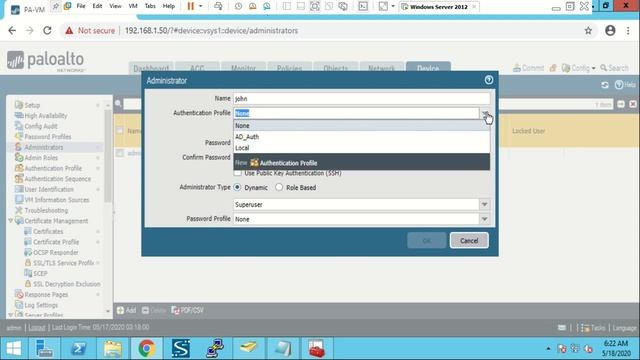Viewport: 640px width, 360px height.
Task: Click Add to create an administrator
Action: tap(127, 311)
